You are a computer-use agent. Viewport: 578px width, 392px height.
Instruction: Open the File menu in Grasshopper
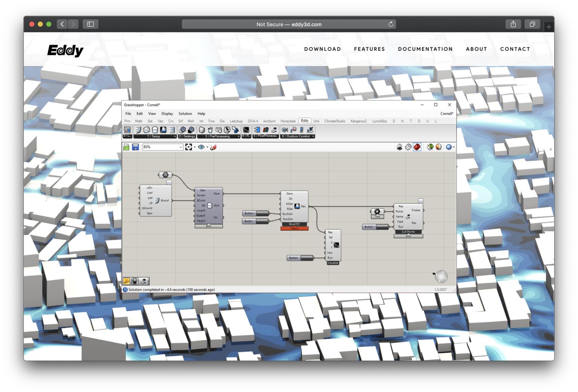[x=128, y=114]
